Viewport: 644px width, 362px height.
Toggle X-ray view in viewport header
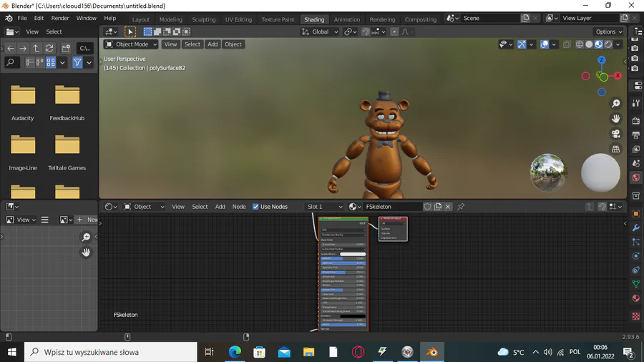tap(567, 44)
